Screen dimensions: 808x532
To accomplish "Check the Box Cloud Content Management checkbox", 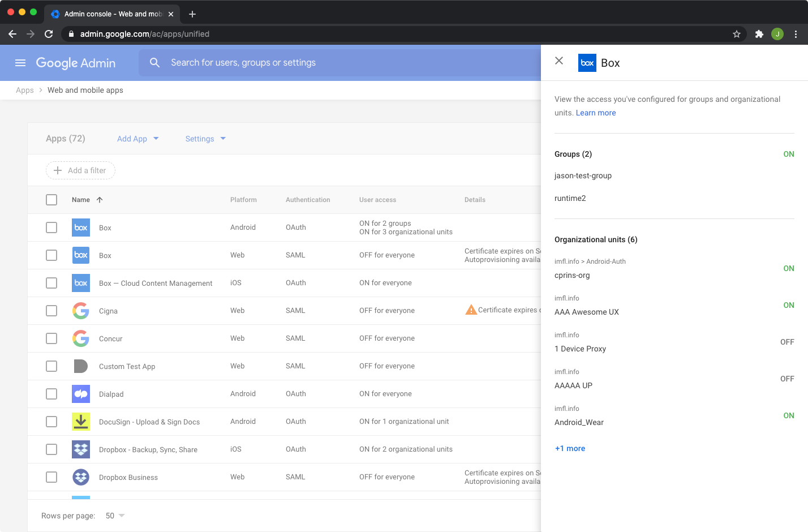I will point(51,283).
